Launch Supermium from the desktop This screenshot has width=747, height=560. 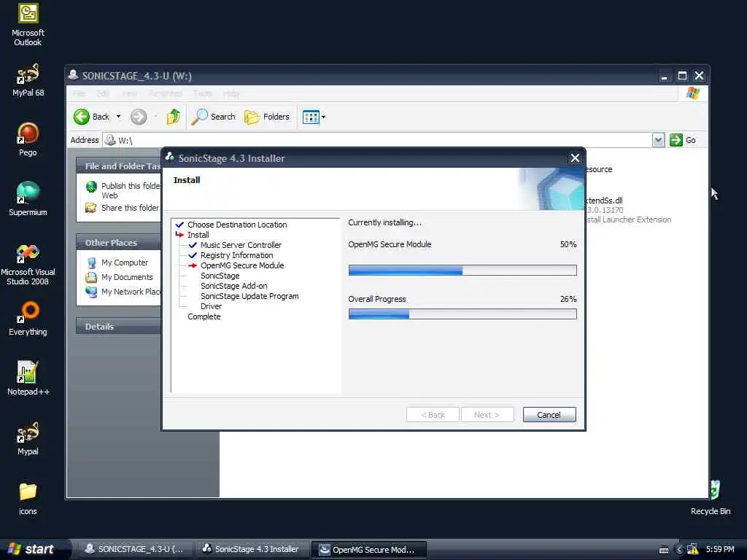click(x=28, y=199)
